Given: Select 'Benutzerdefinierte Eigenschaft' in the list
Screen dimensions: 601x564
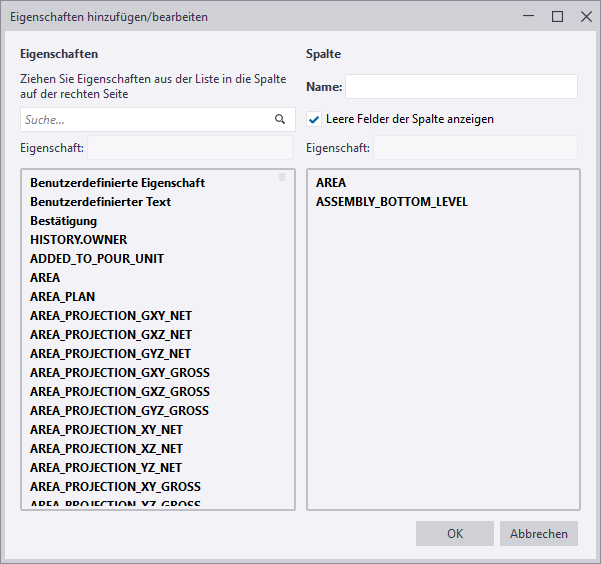Looking at the screenshot, I should (117, 183).
